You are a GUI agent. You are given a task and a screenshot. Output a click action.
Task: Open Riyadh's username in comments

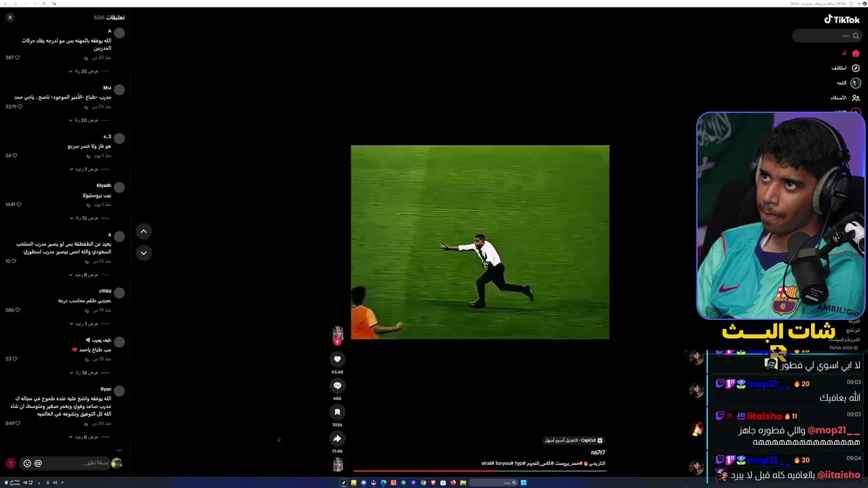104,186
